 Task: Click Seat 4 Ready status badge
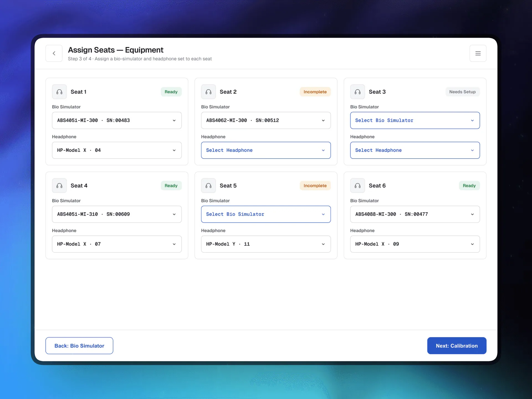171,186
